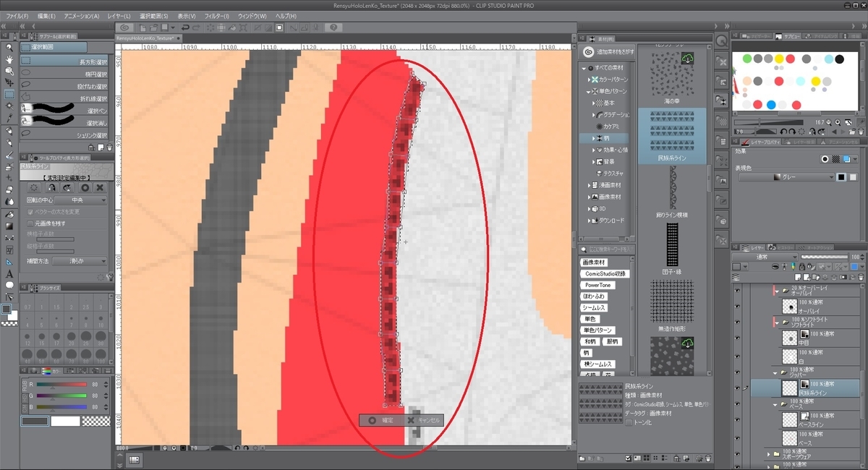868x470 pixels.
Task: Open the 回転の中心 dropdown set to 中央
Action: [x=82, y=200]
